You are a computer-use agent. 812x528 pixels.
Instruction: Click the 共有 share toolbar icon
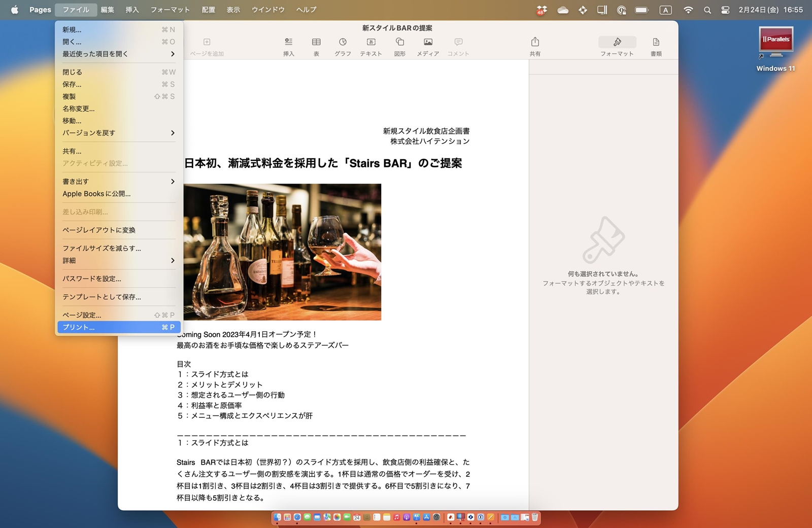pyautogui.click(x=535, y=46)
